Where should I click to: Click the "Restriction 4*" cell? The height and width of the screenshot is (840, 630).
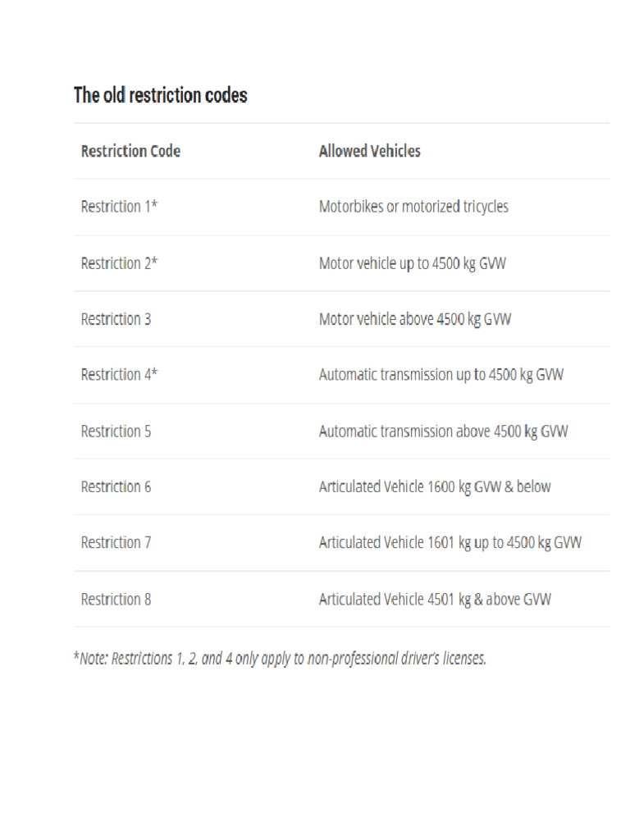[119, 375]
